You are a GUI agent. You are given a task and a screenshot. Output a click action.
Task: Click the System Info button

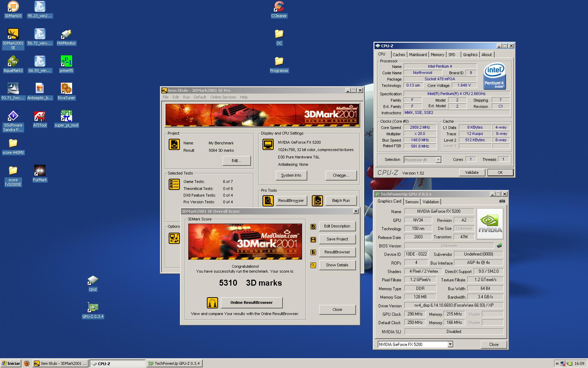pyautogui.click(x=291, y=175)
